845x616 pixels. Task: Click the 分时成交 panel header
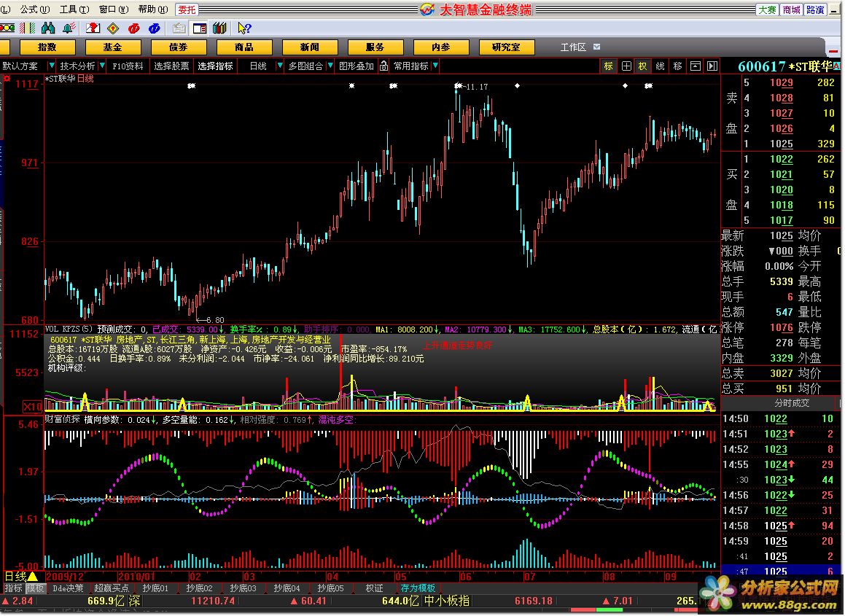click(791, 402)
